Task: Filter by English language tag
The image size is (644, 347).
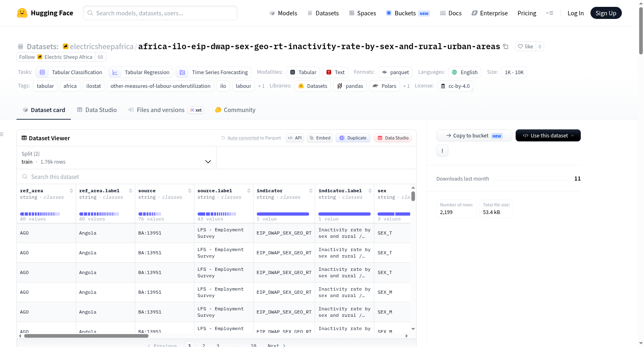Action: [x=464, y=72]
